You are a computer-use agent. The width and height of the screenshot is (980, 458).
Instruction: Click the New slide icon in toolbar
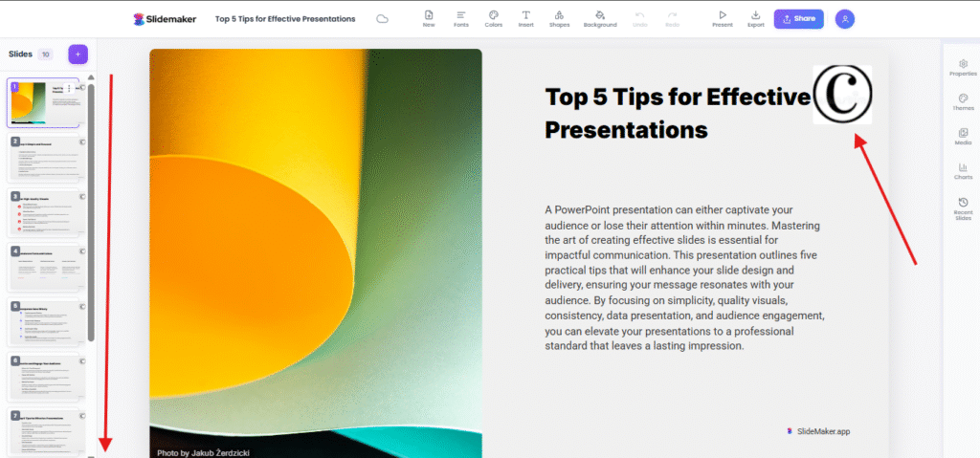tap(429, 15)
